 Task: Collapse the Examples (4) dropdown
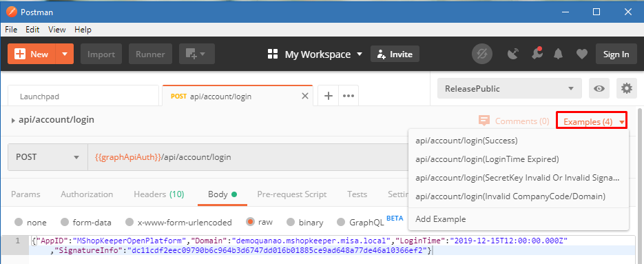pyautogui.click(x=592, y=122)
